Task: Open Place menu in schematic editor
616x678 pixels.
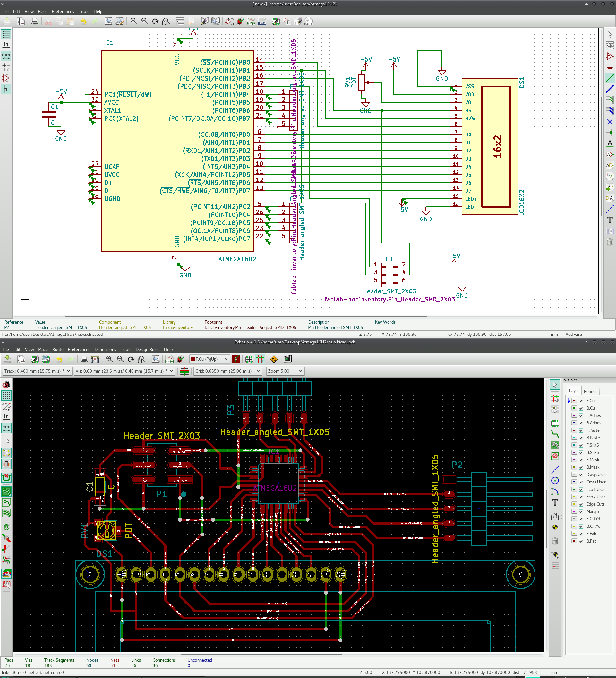Action: coord(43,11)
